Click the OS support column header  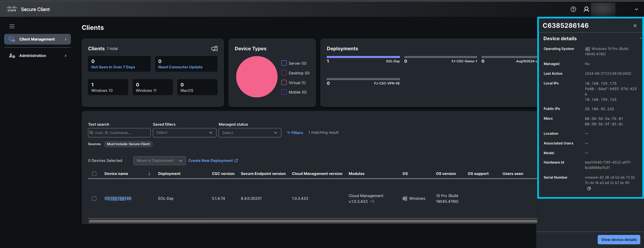[478, 174]
